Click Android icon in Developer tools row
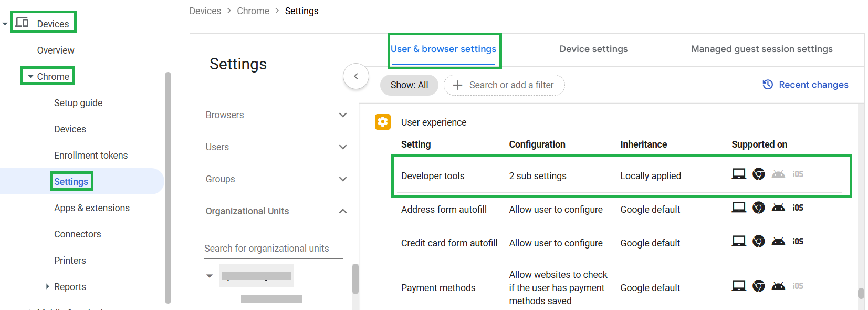The image size is (868, 310). click(778, 174)
